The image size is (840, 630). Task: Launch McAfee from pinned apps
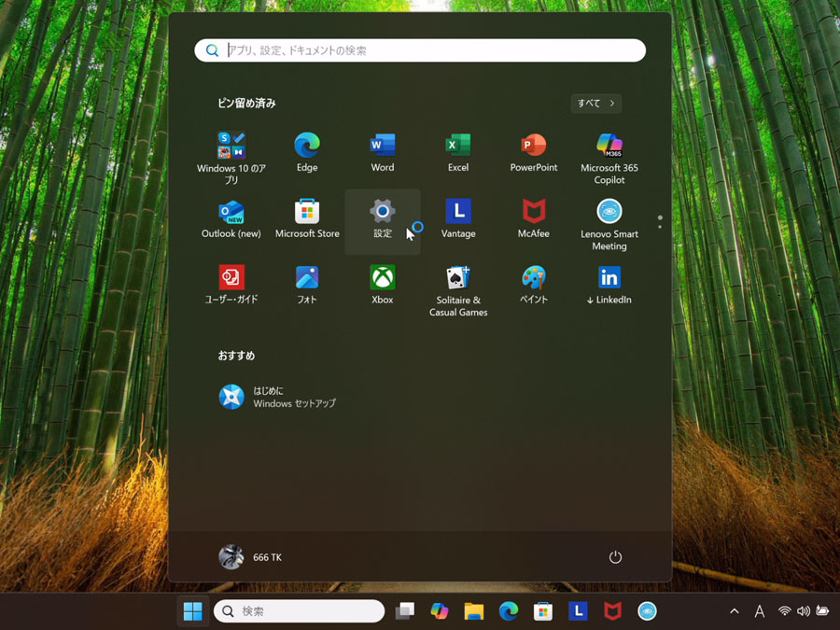point(534,219)
